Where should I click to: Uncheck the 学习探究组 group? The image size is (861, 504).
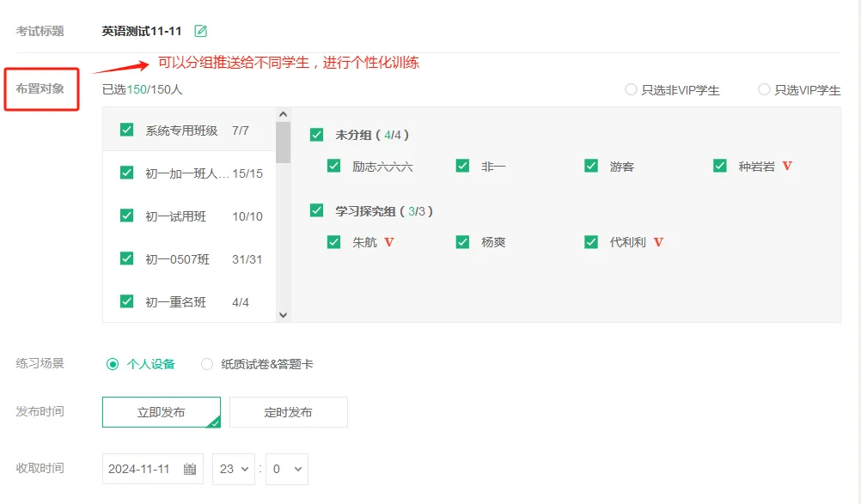[x=318, y=210]
